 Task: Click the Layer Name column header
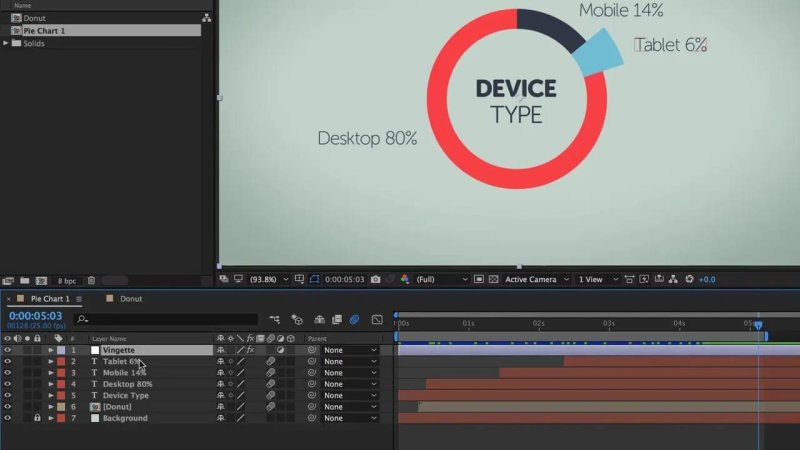[109, 338]
